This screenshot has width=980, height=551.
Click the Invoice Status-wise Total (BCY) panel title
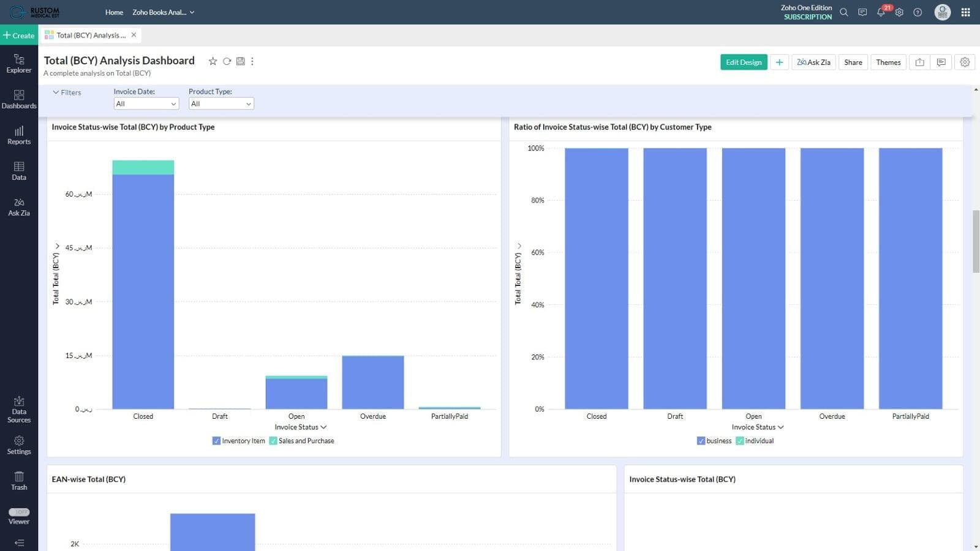click(682, 479)
